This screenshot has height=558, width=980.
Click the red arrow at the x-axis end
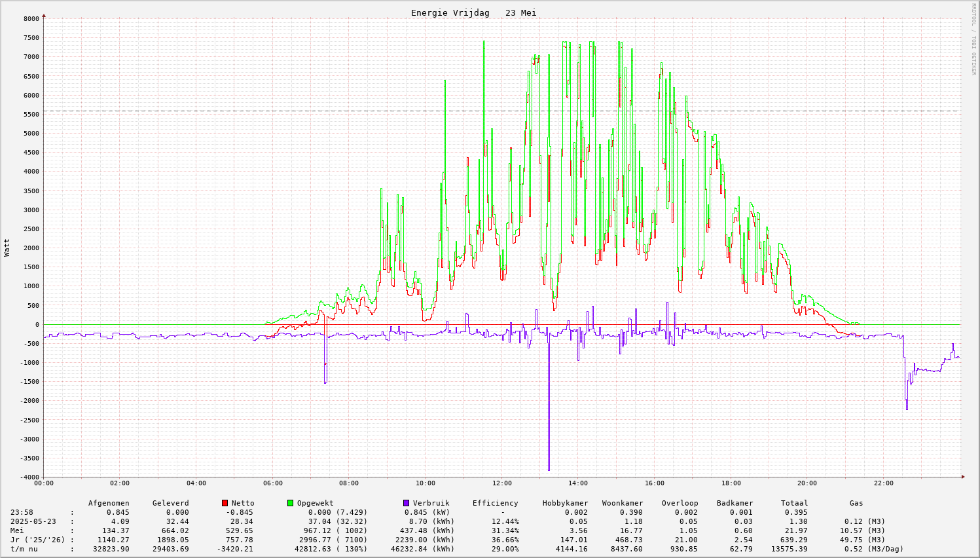pyautogui.click(x=963, y=477)
